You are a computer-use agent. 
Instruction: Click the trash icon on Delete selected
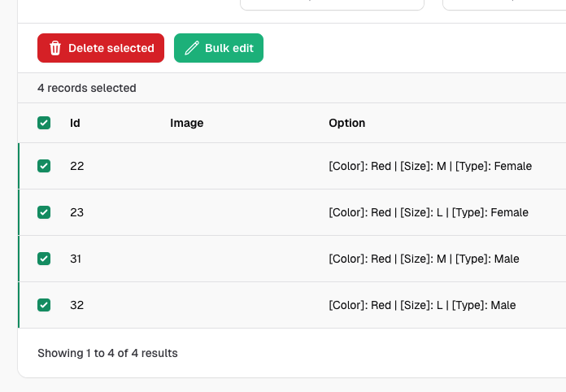(55, 48)
